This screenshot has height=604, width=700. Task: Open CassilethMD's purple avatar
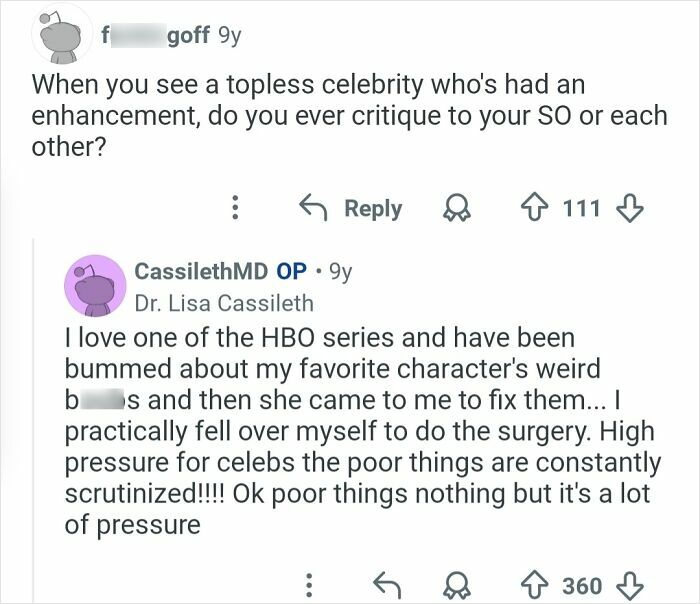click(94, 289)
